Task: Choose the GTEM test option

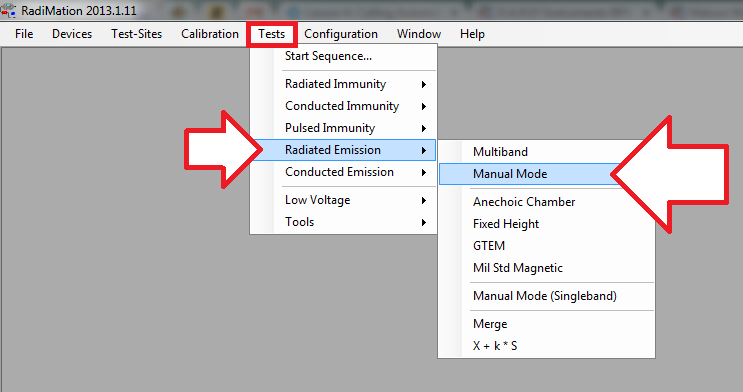Action: point(546,246)
